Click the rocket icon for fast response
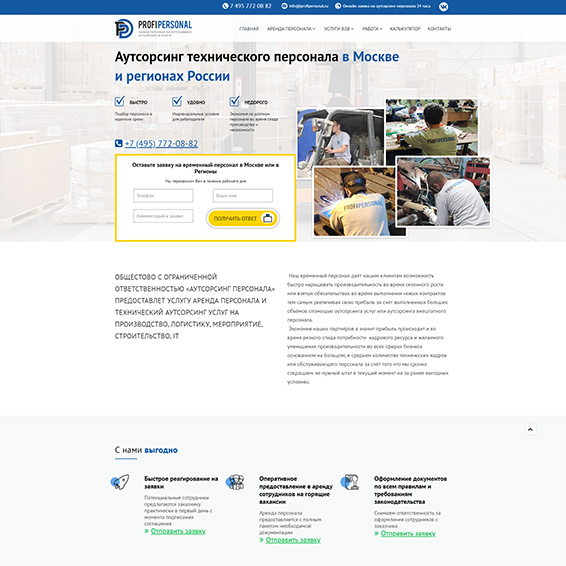The height and width of the screenshot is (566, 566). point(120,482)
